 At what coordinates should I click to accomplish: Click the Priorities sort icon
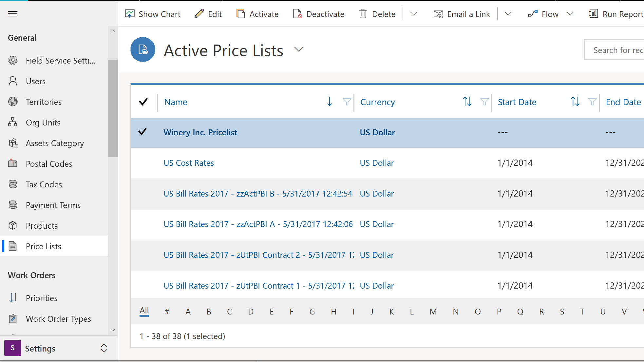click(x=13, y=298)
